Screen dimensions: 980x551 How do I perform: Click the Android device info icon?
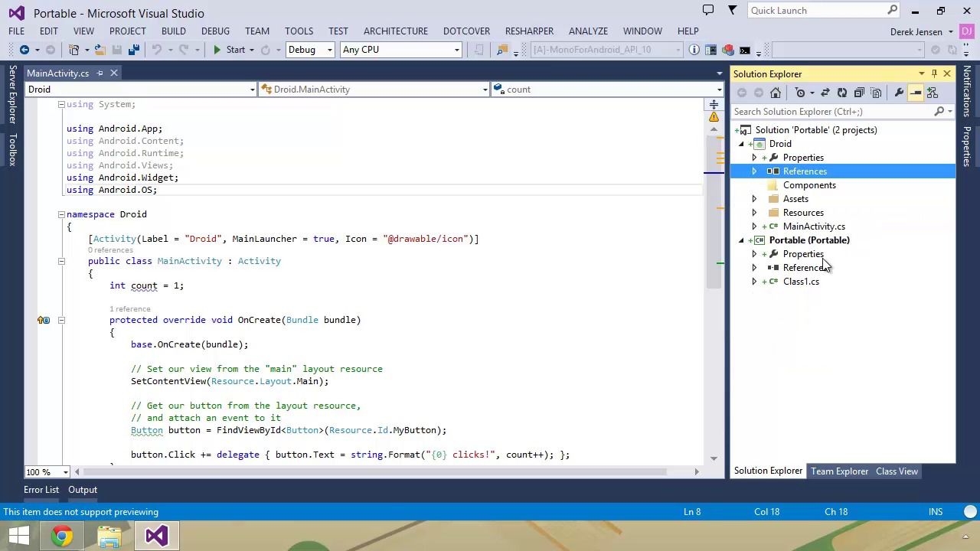[694, 50]
